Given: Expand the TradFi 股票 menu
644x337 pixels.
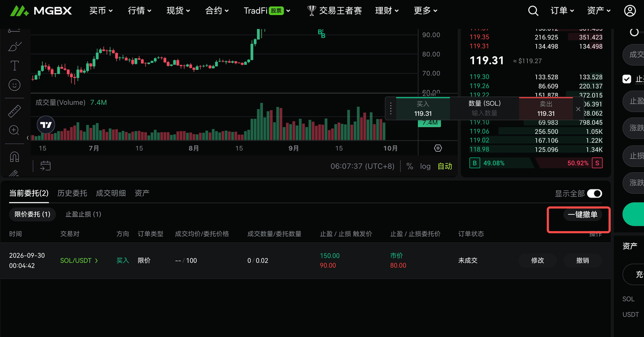Looking at the screenshot, I should tap(267, 11).
